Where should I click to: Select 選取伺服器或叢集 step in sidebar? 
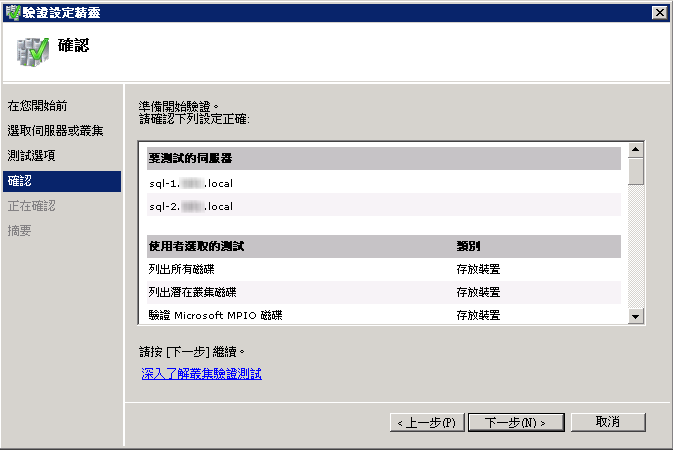point(55,131)
